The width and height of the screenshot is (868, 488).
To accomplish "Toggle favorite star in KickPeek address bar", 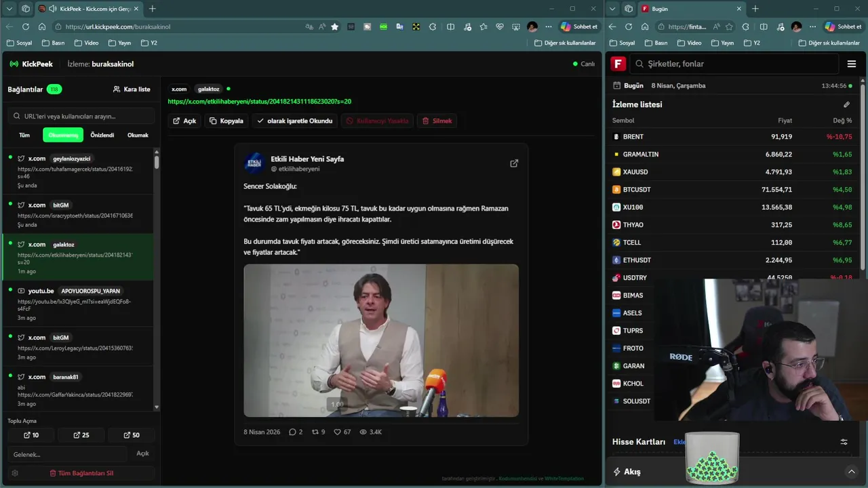I will click(335, 26).
